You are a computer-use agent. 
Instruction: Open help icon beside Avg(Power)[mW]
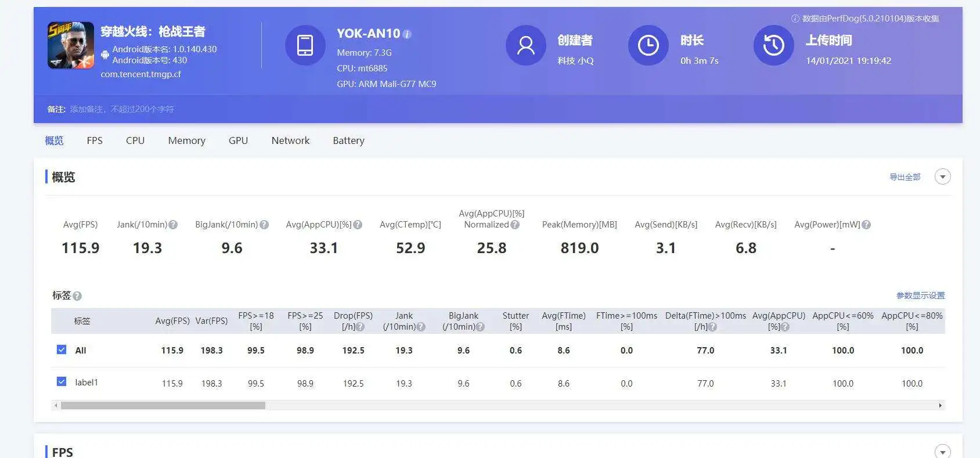coord(866,225)
